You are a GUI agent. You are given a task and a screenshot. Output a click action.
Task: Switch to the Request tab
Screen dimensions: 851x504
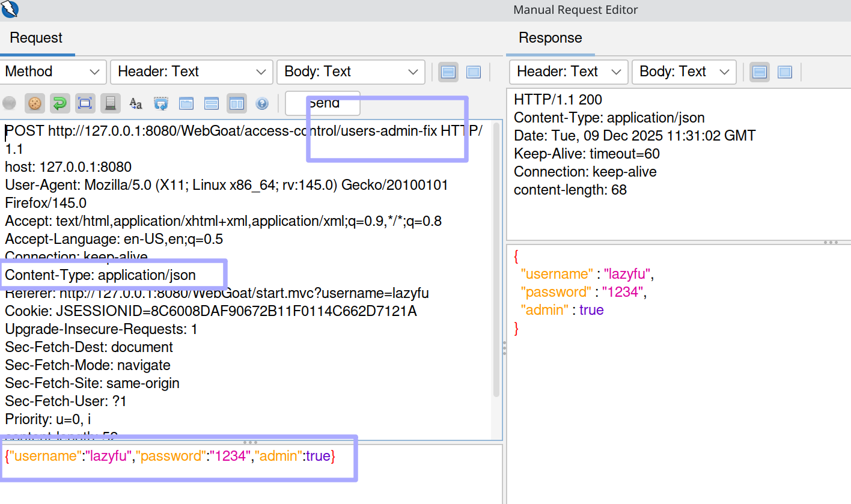point(37,38)
